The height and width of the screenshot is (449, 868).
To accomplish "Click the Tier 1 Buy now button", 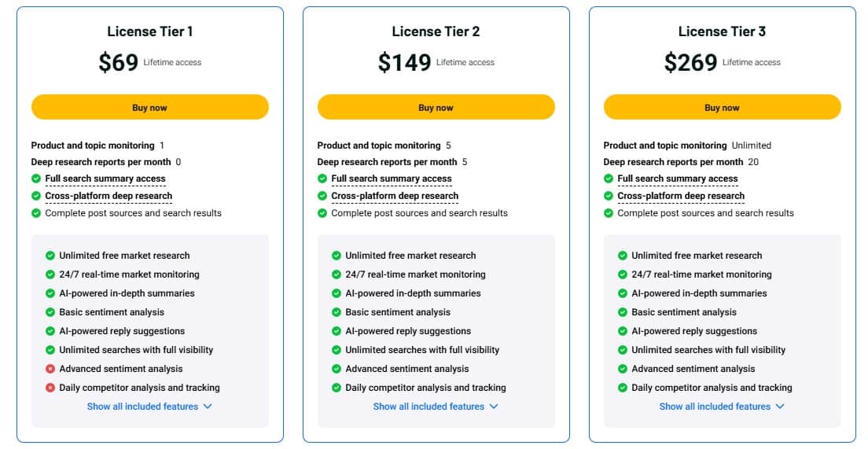I will click(x=149, y=108).
